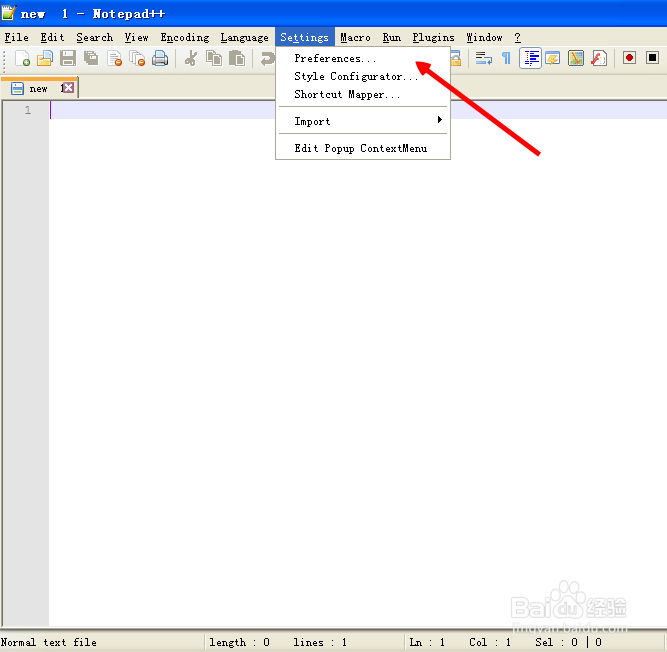Choose Style Configurator... menu entry
The image size is (667, 652).
pos(363,77)
